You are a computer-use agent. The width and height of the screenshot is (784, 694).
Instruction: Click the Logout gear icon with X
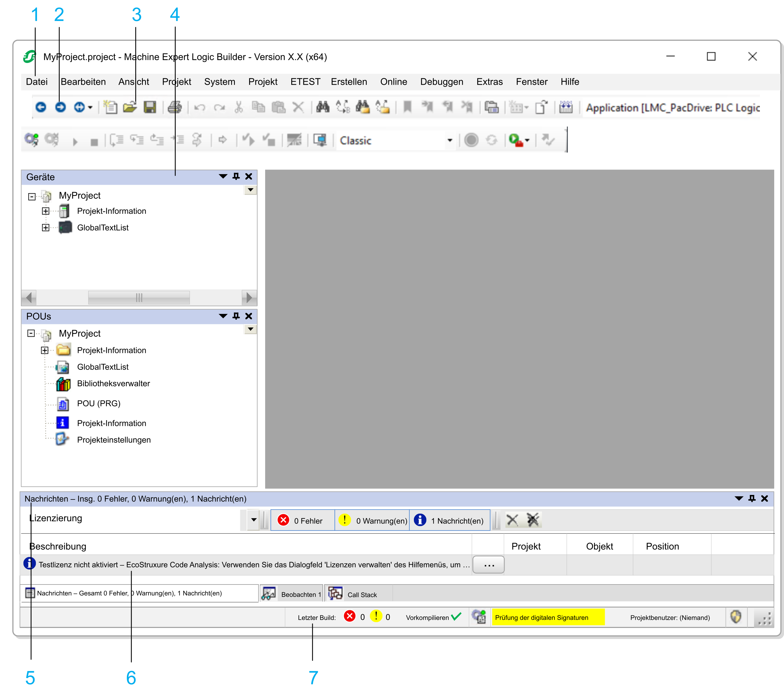[52, 140]
